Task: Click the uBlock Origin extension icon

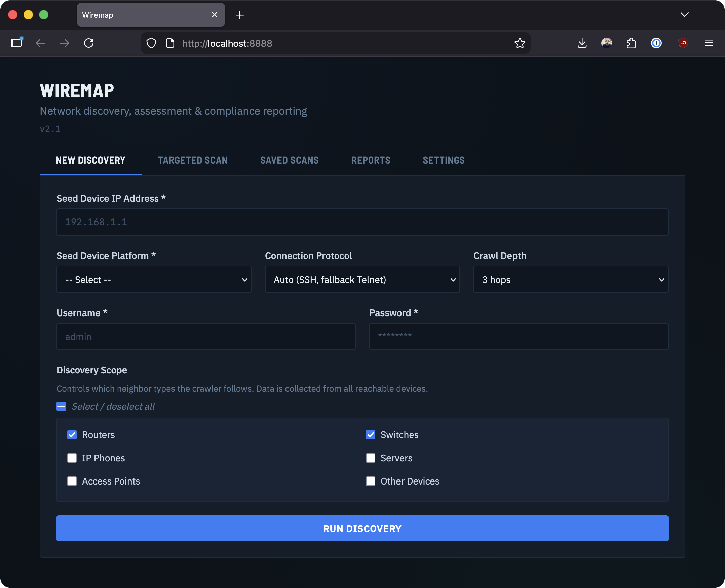Action: [x=683, y=43]
